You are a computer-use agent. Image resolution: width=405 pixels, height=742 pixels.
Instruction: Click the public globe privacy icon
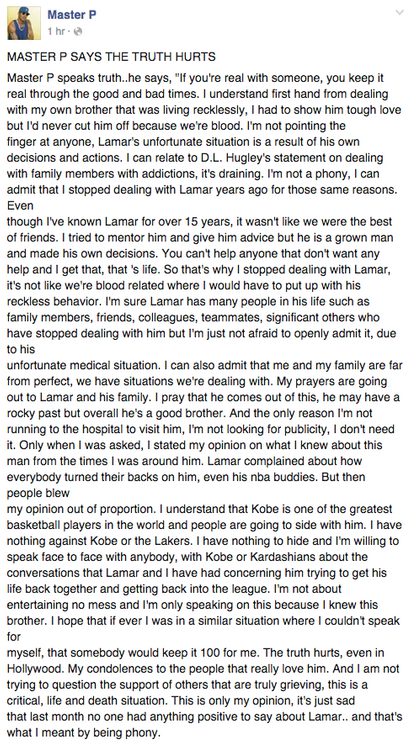79,32
